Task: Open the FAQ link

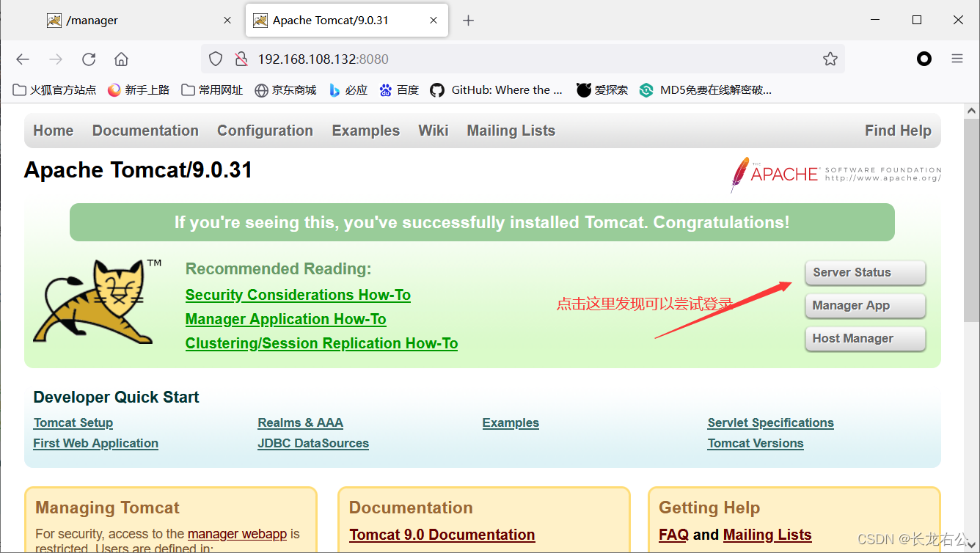Action: pyautogui.click(x=673, y=535)
